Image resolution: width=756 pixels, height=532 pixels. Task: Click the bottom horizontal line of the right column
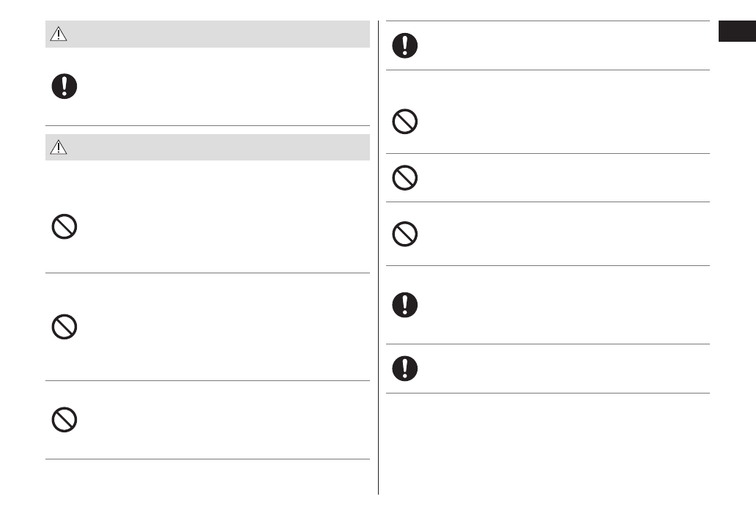point(548,393)
